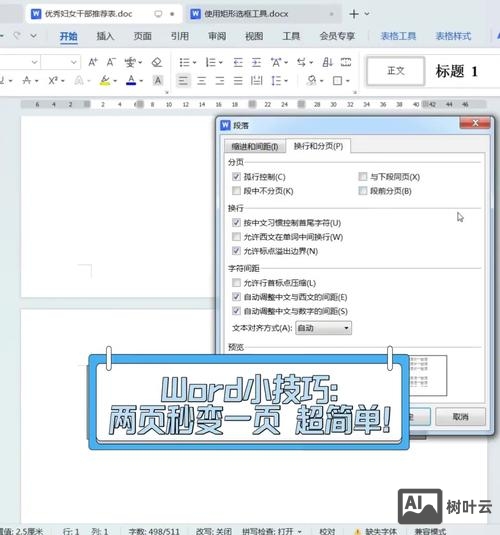The height and width of the screenshot is (535, 500).
Task: Toggle 与下段同页(X) checkbox
Action: [363, 176]
